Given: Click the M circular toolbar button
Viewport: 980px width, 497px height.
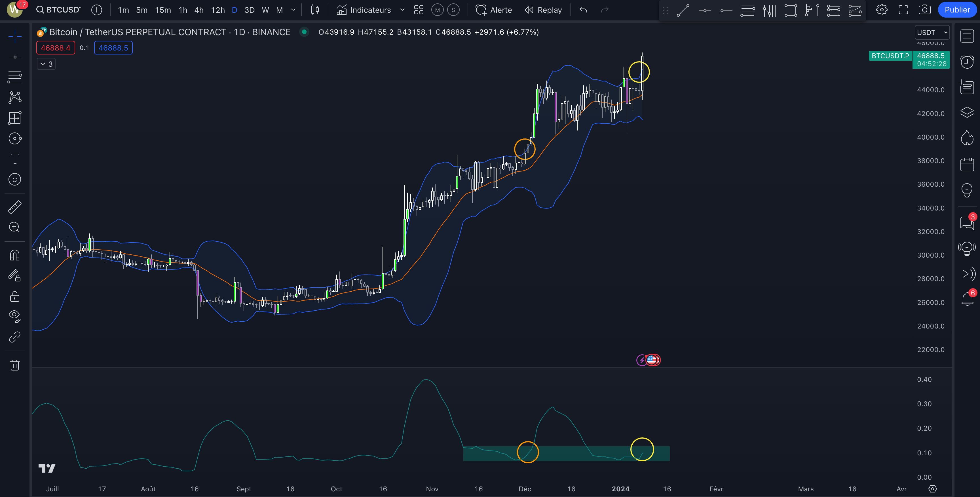Looking at the screenshot, I should click(438, 10).
